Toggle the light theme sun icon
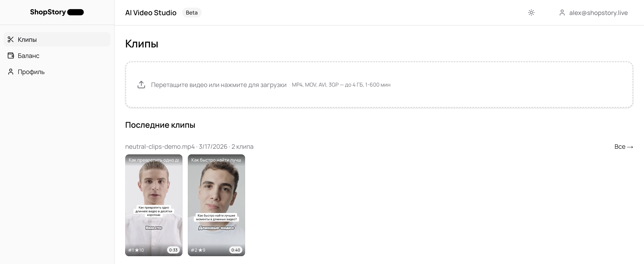This screenshot has width=644, height=264. point(531,13)
